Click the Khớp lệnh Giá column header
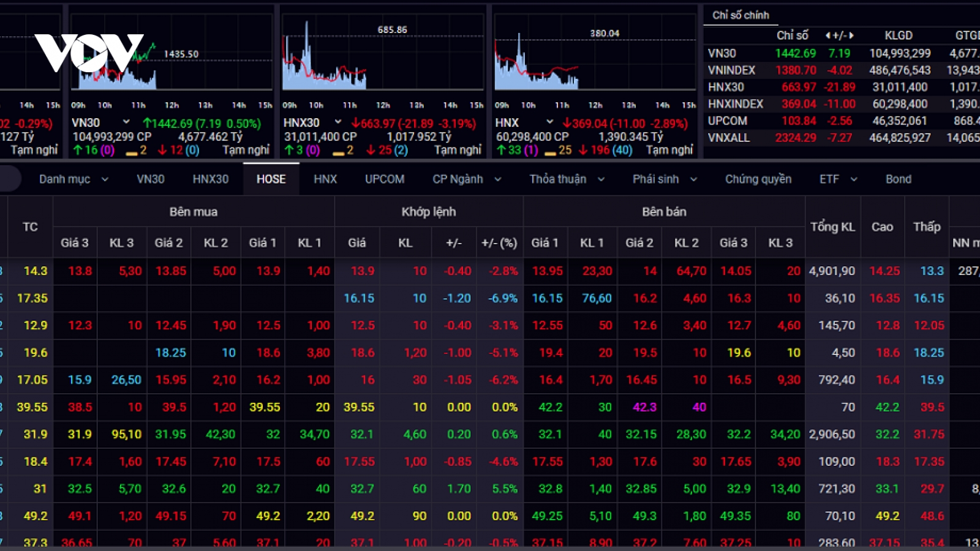The width and height of the screenshot is (980, 551). (357, 243)
